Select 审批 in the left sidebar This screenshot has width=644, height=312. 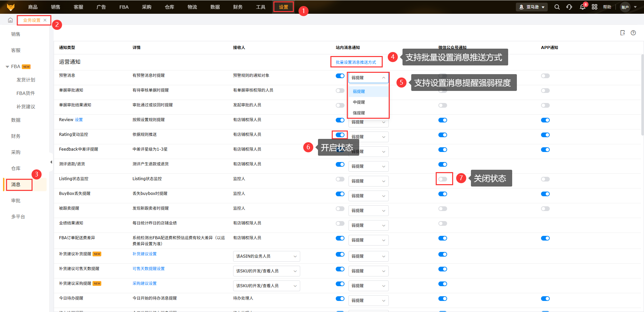16,201
